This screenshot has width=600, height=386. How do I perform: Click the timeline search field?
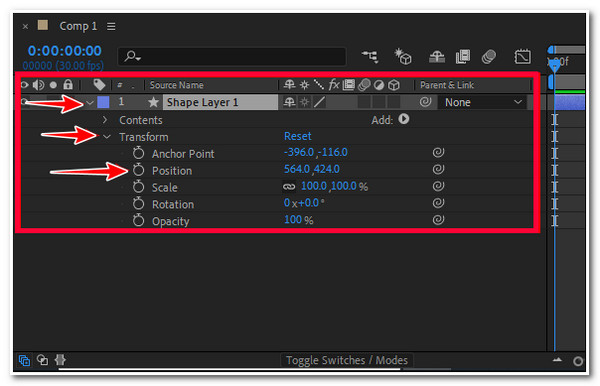[x=232, y=57]
